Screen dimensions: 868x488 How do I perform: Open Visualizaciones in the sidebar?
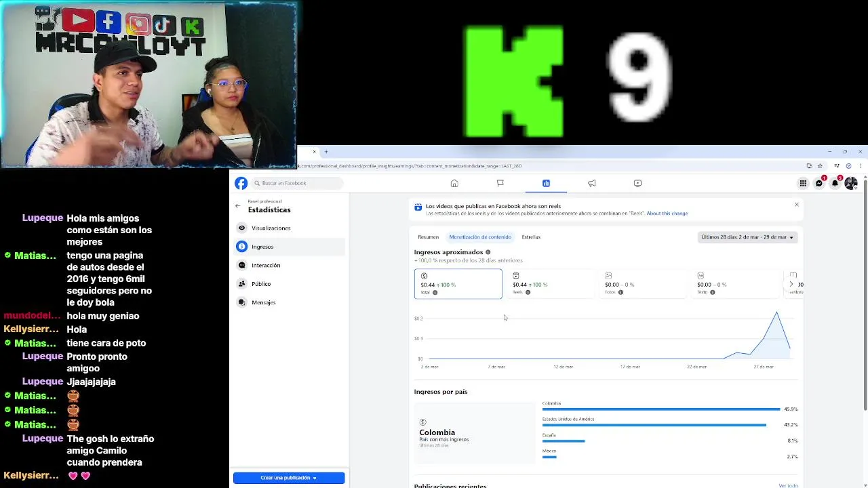pyautogui.click(x=290, y=228)
